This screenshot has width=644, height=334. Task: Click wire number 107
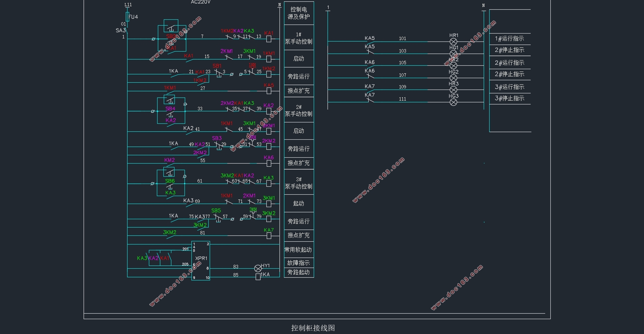(x=402, y=75)
